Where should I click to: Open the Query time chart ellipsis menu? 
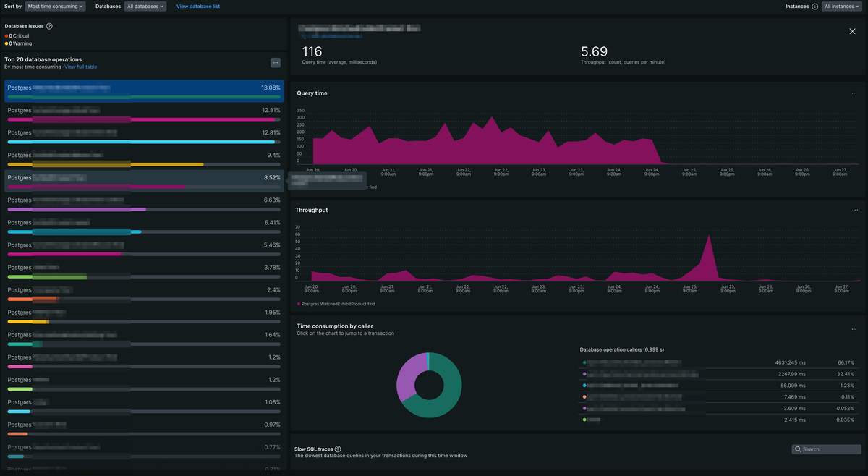(854, 93)
